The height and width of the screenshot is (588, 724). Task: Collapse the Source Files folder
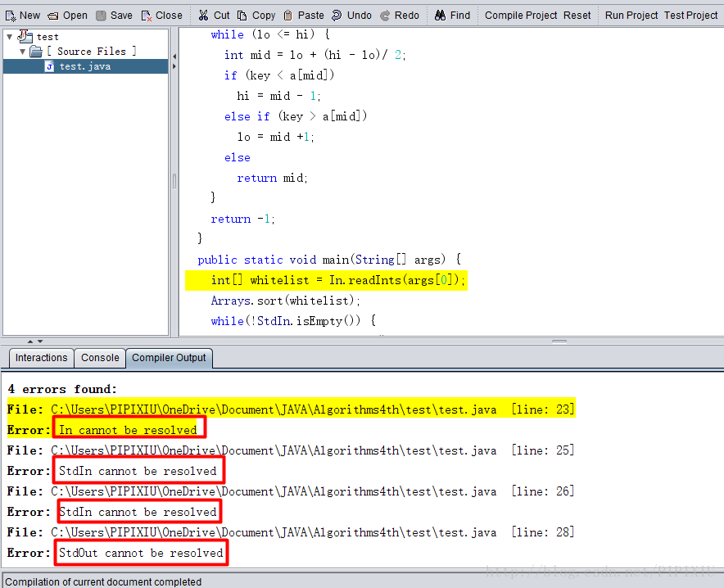22,52
